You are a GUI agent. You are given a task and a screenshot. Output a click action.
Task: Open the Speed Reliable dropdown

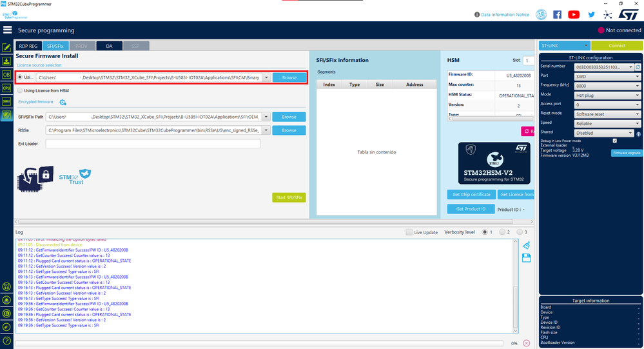[x=607, y=124]
